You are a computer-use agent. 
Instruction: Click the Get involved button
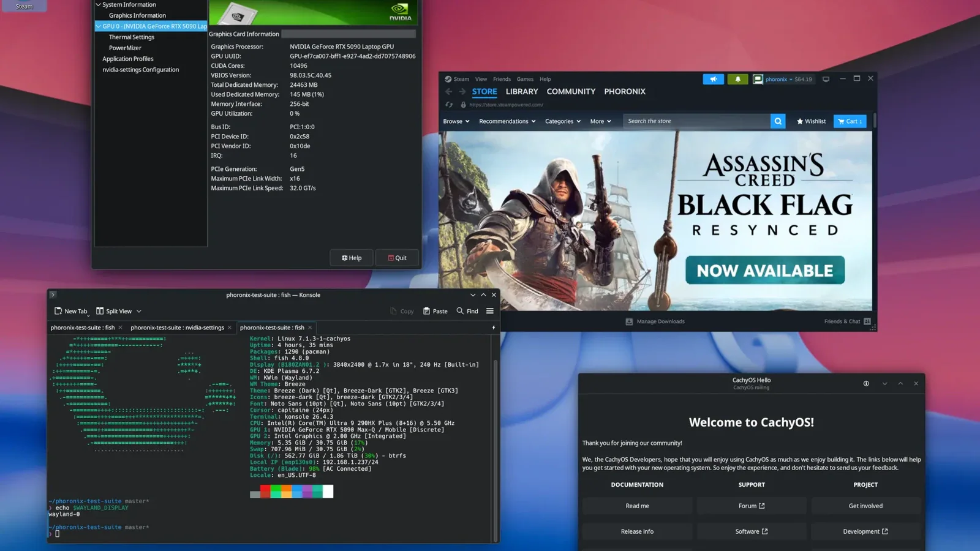pyautogui.click(x=865, y=506)
